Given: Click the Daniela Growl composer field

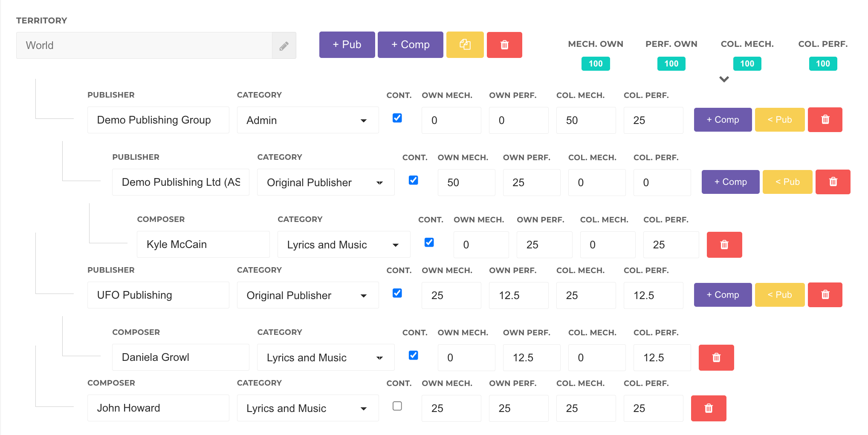Looking at the screenshot, I should pos(181,357).
